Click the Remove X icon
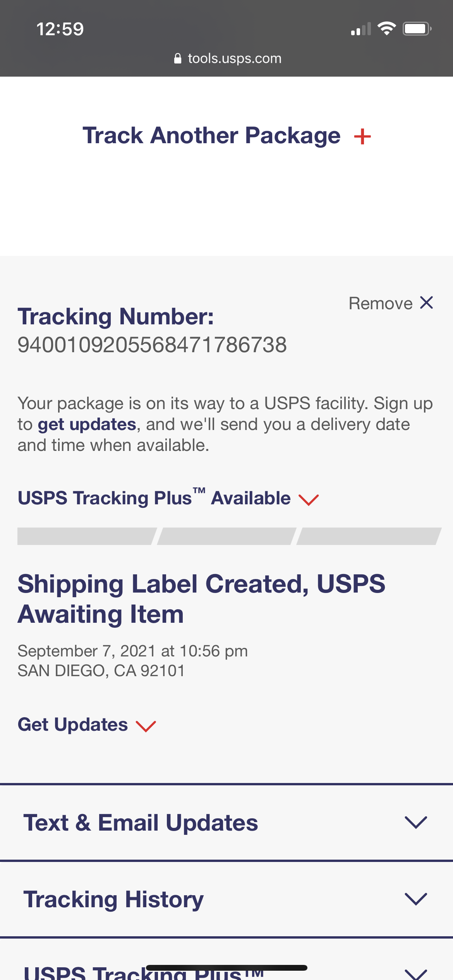 [427, 303]
